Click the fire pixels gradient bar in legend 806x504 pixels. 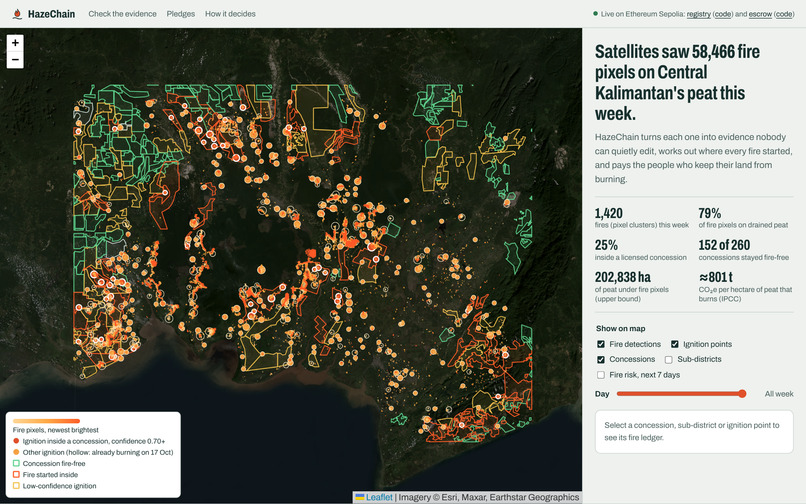pyautogui.click(x=46, y=421)
